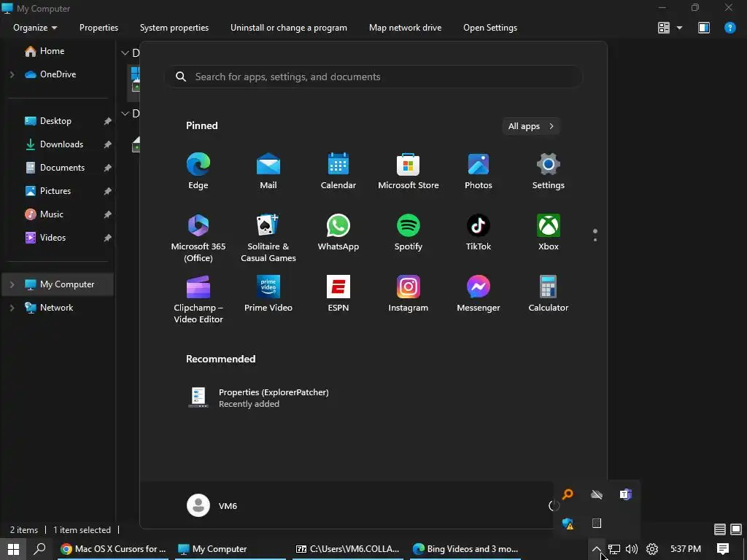
Task: Switch to Mac OS X Cursors Chrome taskbar window
Action: [113, 549]
